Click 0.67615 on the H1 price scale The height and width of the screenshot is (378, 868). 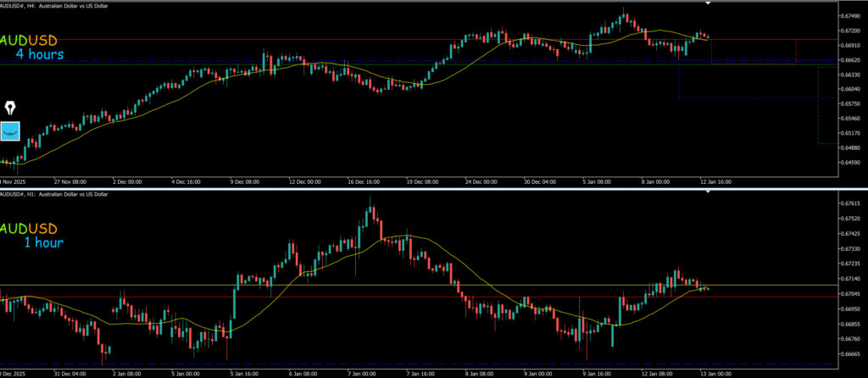tap(849, 203)
